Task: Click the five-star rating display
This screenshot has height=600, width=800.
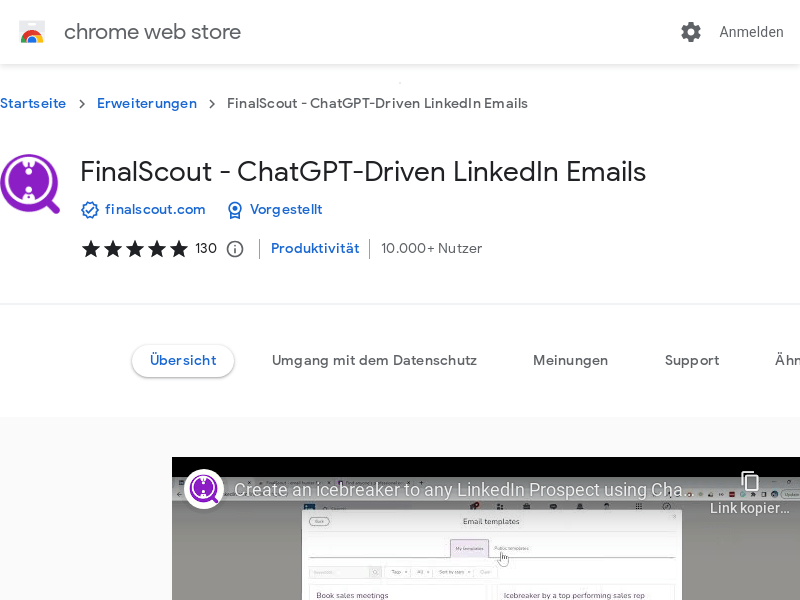Action: point(134,249)
